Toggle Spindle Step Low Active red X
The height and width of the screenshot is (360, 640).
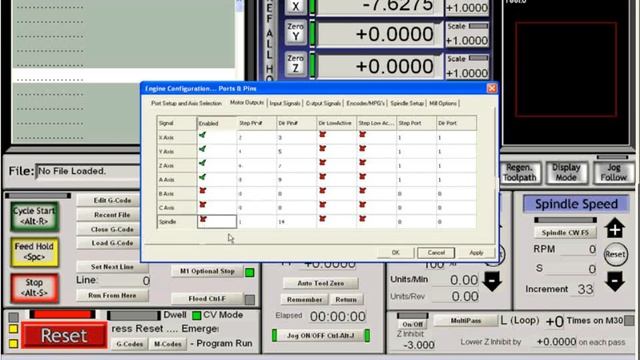(362, 219)
